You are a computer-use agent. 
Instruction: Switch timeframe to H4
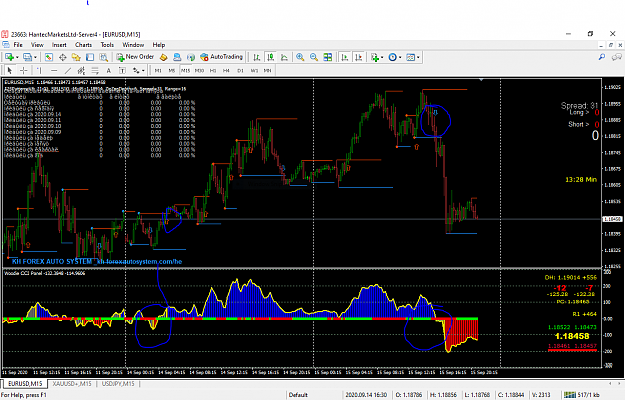226,71
